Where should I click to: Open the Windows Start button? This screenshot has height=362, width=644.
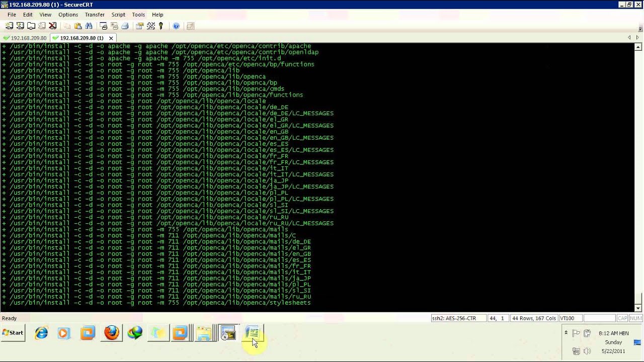click(x=13, y=333)
